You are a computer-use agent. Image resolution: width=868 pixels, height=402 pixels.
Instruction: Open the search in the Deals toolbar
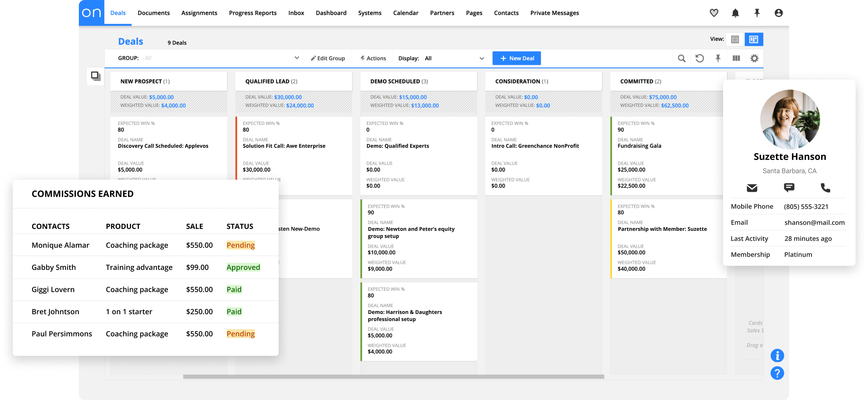[x=682, y=58]
